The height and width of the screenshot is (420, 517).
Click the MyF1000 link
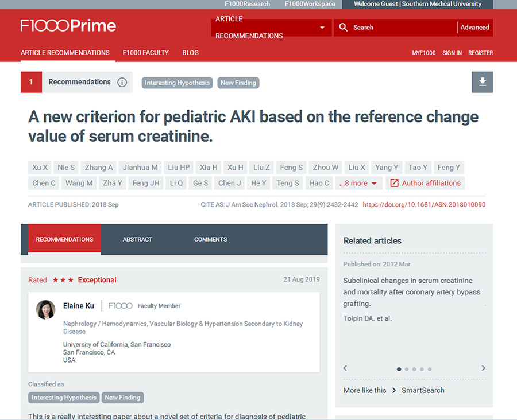pos(424,53)
